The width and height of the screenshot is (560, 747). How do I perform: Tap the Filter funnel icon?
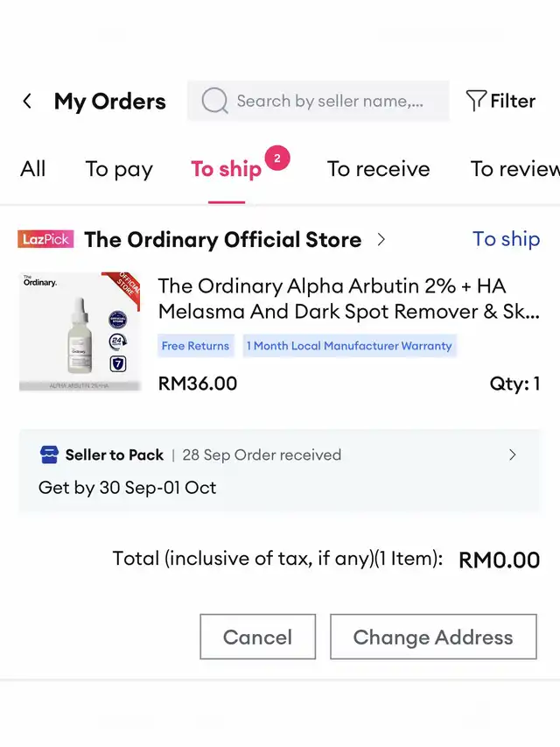tap(475, 102)
